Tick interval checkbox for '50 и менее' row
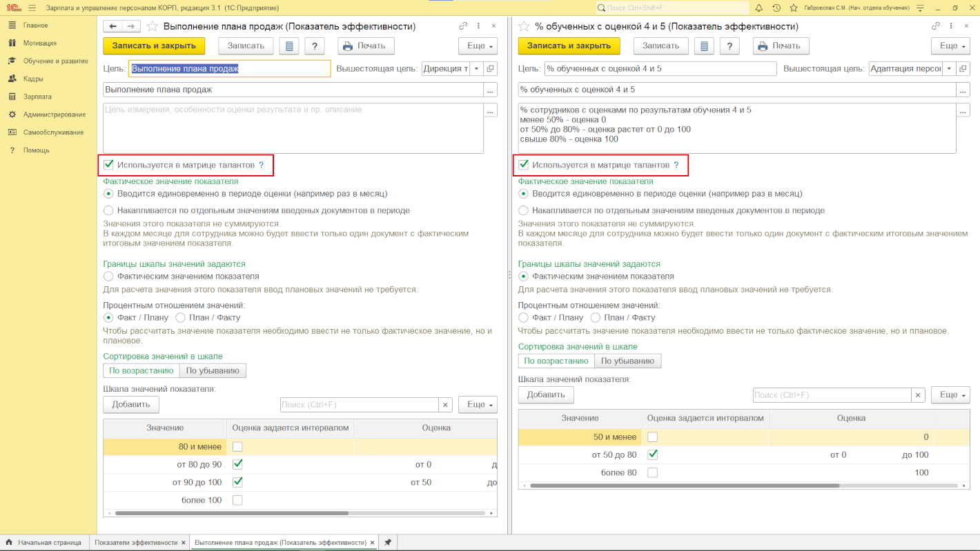The image size is (980, 551). coord(652,437)
